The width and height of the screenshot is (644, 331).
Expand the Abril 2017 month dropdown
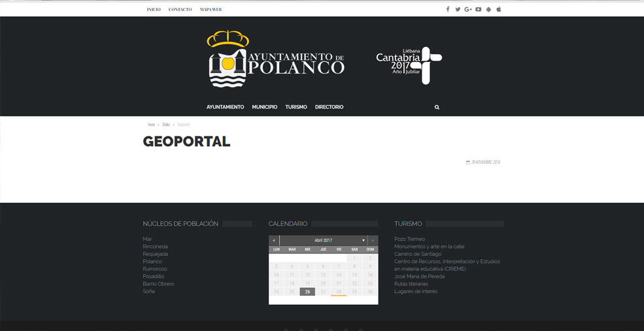coord(364,240)
